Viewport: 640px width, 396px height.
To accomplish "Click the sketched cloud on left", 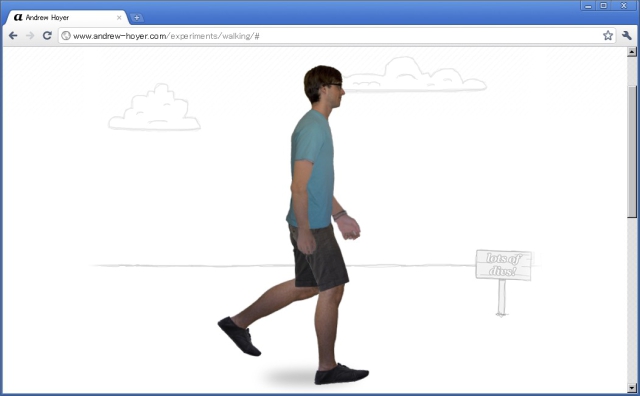I will [x=154, y=108].
